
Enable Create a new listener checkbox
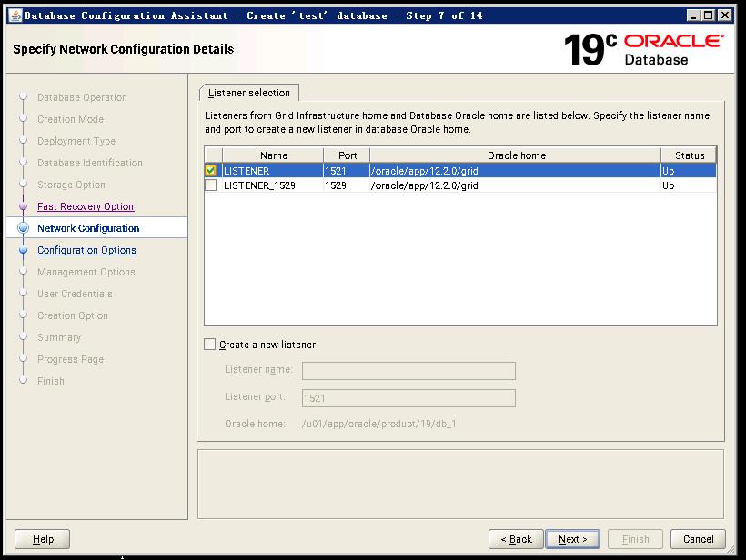point(210,345)
